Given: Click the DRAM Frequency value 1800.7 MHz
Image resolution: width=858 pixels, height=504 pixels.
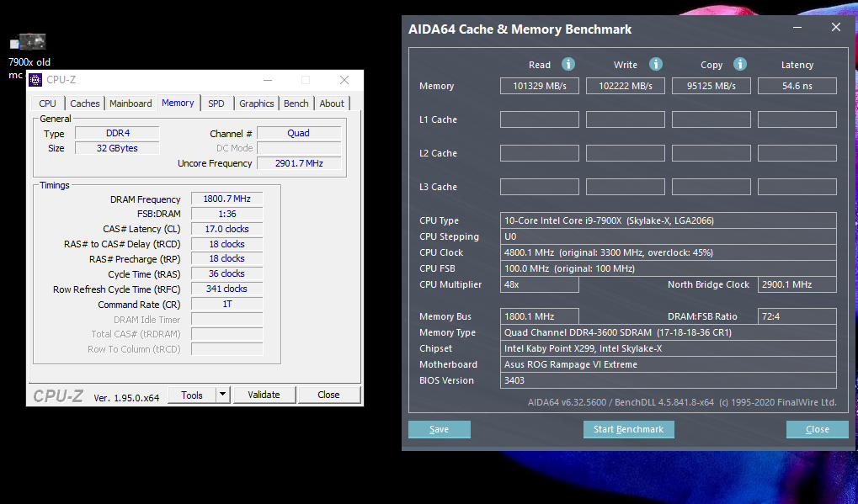Looking at the screenshot, I should tap(226, 199).
